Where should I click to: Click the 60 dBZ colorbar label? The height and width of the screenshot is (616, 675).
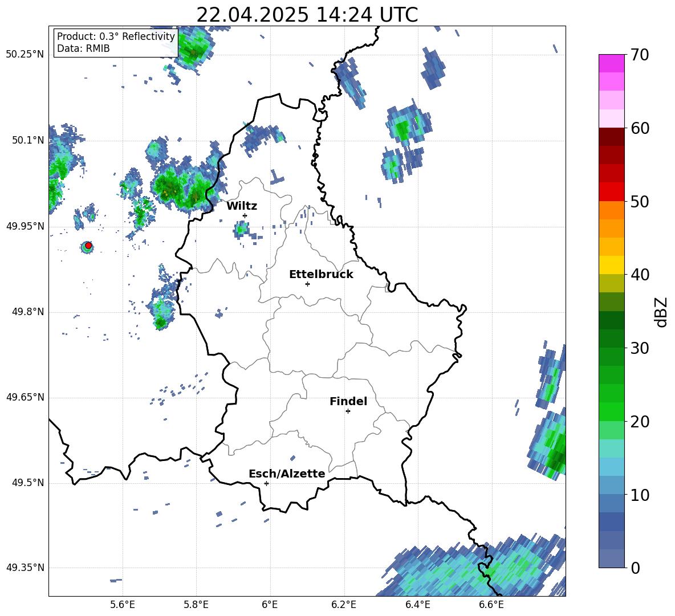(x=640, y=128)
